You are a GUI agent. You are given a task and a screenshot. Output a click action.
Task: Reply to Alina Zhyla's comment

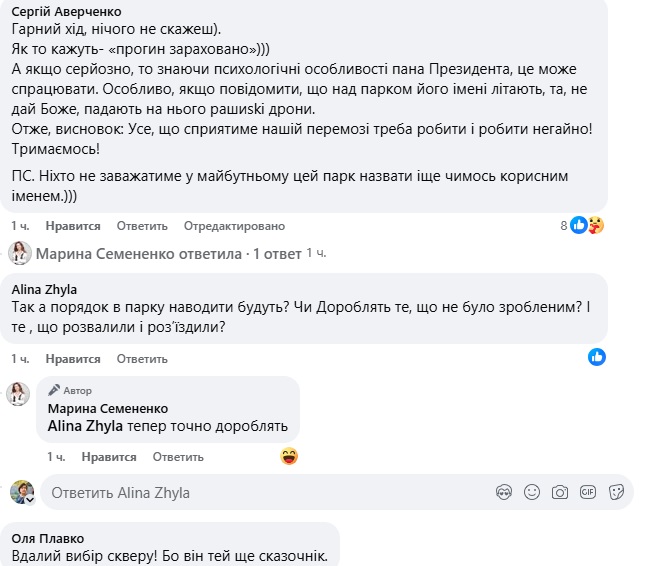tap(141, 359)
